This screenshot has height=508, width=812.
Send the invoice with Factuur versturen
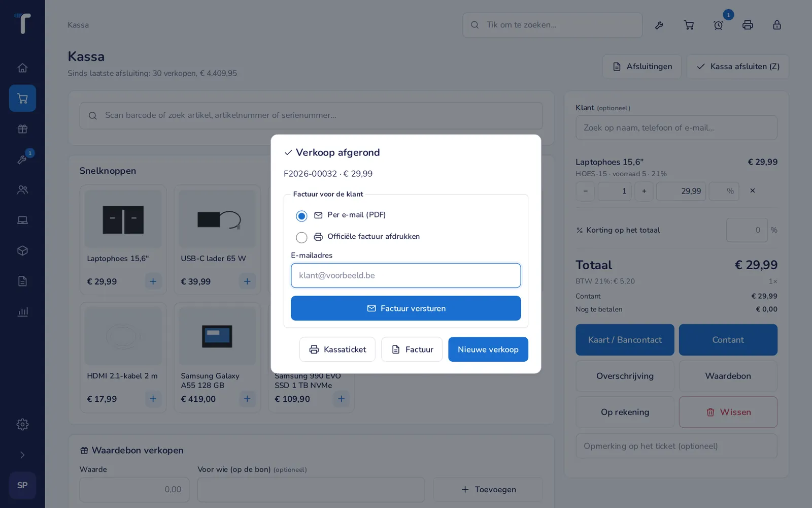pos(405,308)
